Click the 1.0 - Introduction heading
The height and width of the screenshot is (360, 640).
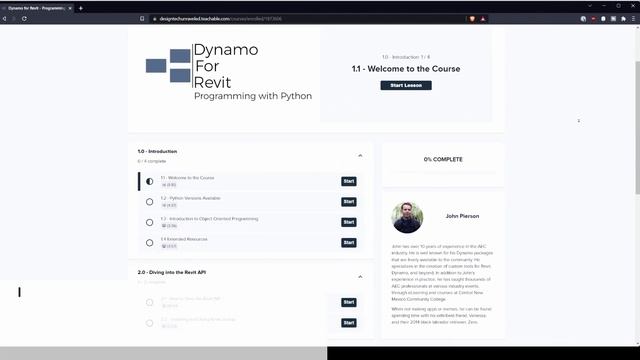pyautogui.click(x=157, y=151)
